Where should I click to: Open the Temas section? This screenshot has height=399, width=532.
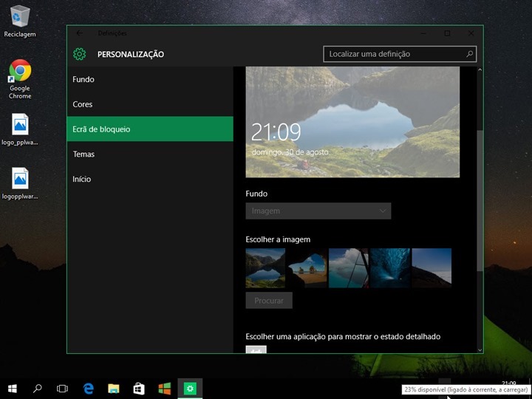[150, 154]
